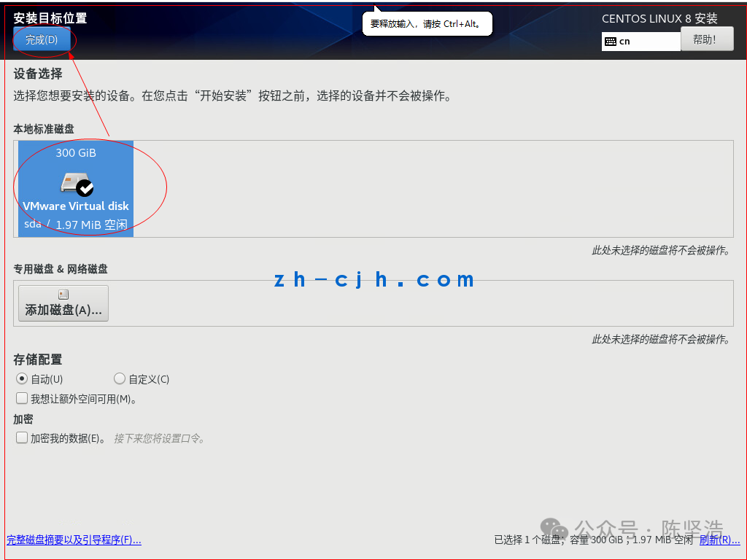Enable the make additional space available checkbox

point(22,398)
